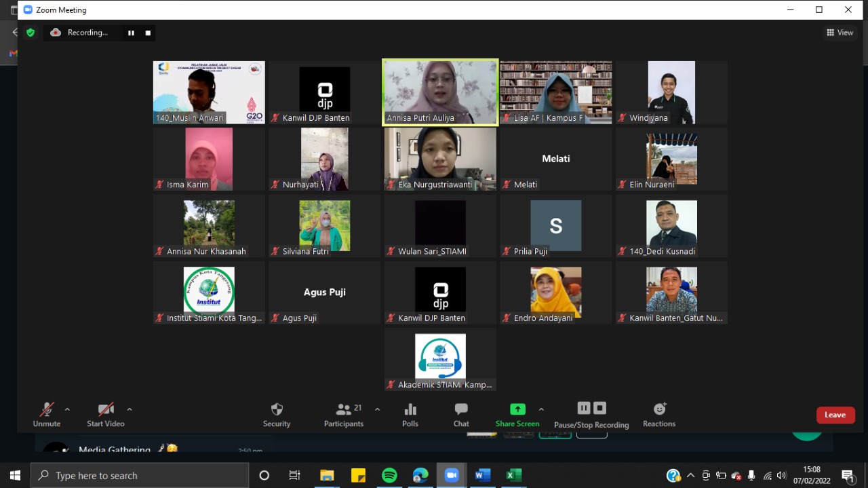Pause the recording in top indicator

click(x=131, y=33)
